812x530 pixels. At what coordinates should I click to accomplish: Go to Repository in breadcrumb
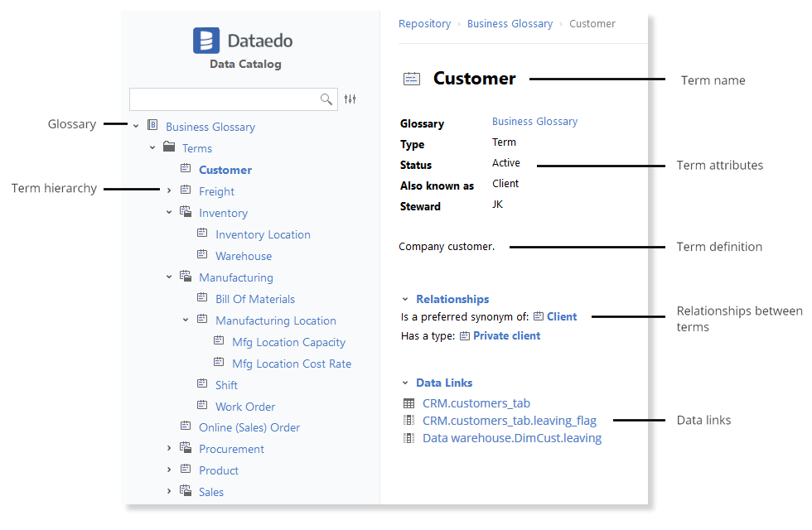click(424, 24)
